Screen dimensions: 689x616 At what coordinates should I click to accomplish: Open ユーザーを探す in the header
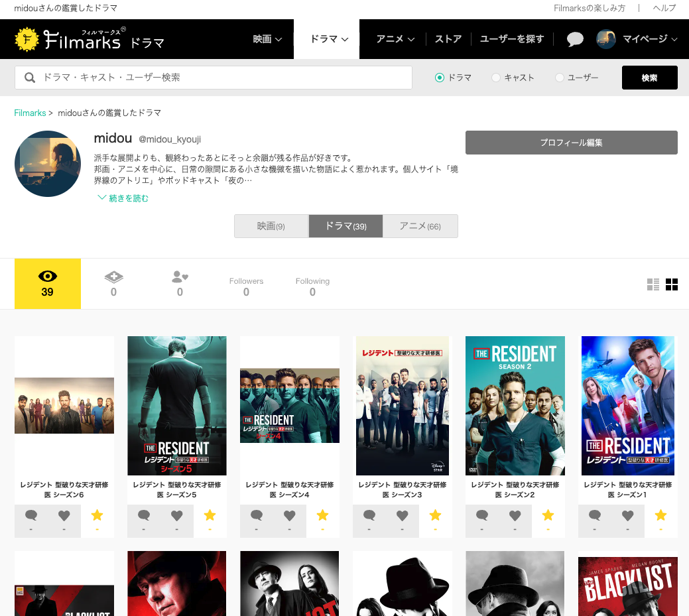click(511, 39)
